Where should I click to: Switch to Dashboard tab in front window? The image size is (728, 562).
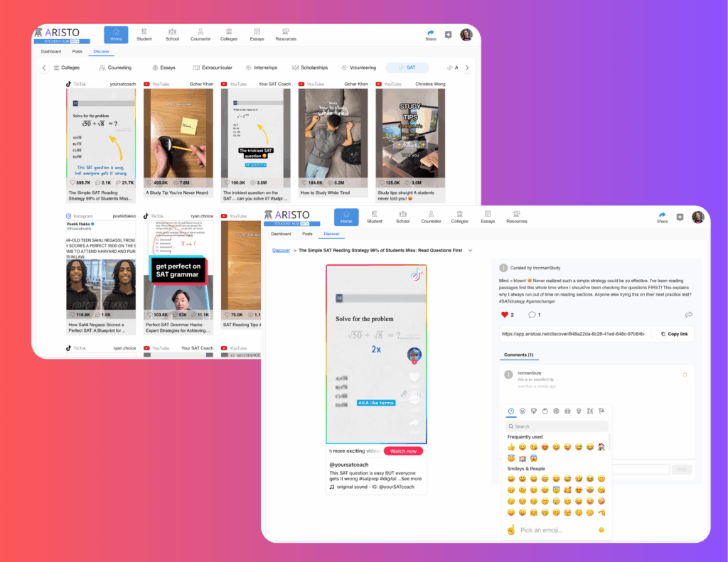[x=282, y=234]
